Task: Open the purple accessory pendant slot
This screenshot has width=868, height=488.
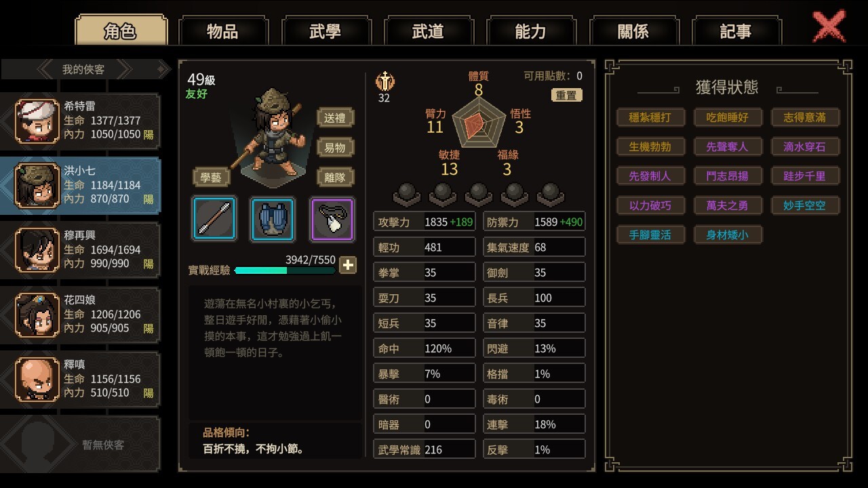Action: (x=332, y=219)
